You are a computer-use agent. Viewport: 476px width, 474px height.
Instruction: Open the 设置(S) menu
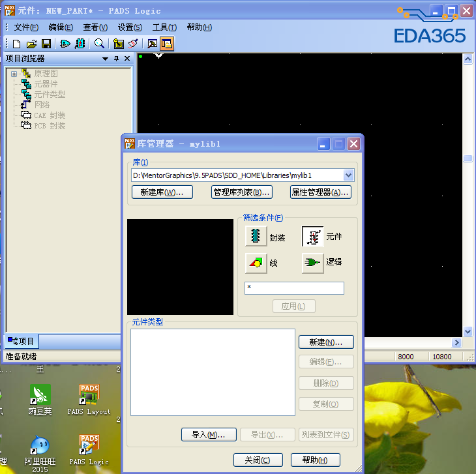click(x=130, y=27)
